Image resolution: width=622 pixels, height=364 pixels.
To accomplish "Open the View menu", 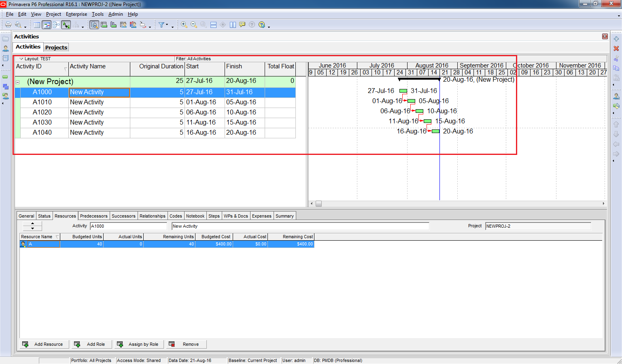I will 36,14.
